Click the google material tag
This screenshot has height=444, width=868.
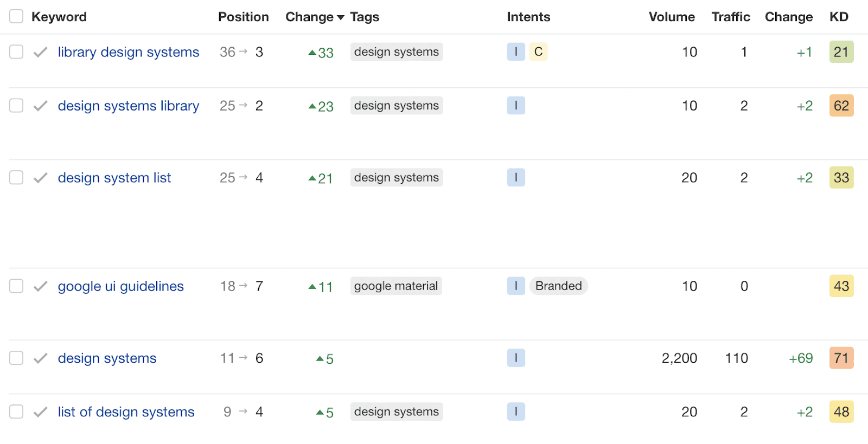click(396, 286)
